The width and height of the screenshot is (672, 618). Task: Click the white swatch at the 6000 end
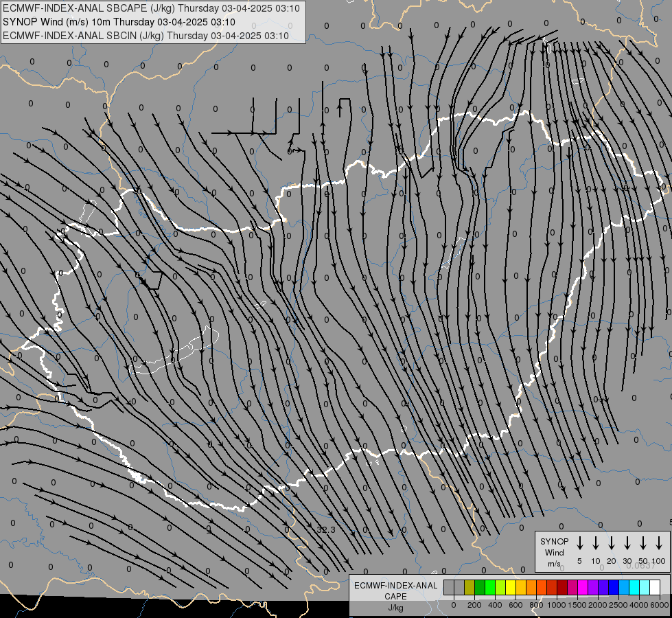(x=655, y=587)
